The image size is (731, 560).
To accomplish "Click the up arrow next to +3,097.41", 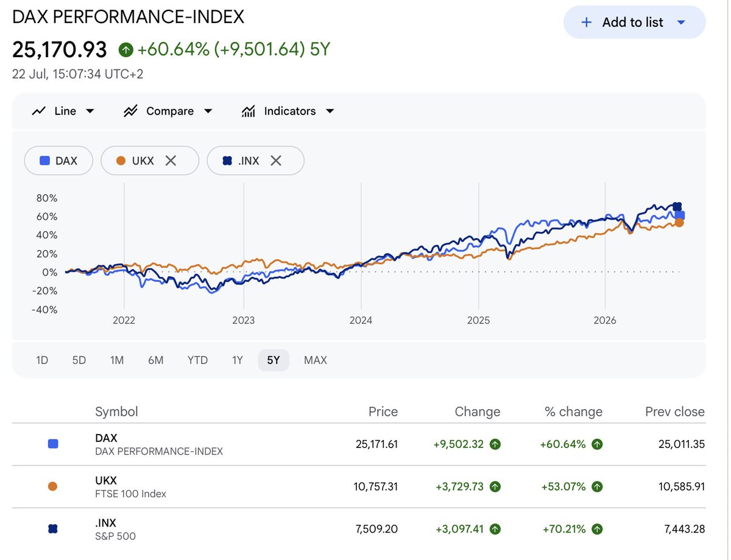I will click(495, 530).
